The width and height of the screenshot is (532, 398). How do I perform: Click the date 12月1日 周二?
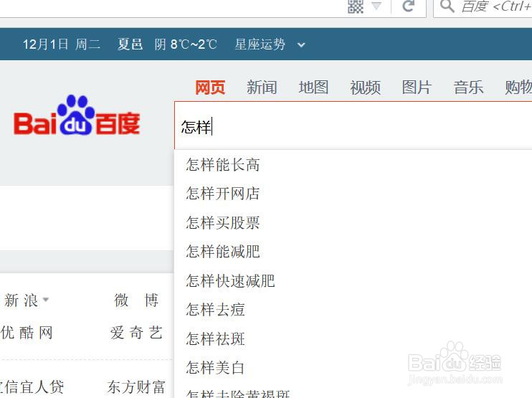click(x=62, y=44)
